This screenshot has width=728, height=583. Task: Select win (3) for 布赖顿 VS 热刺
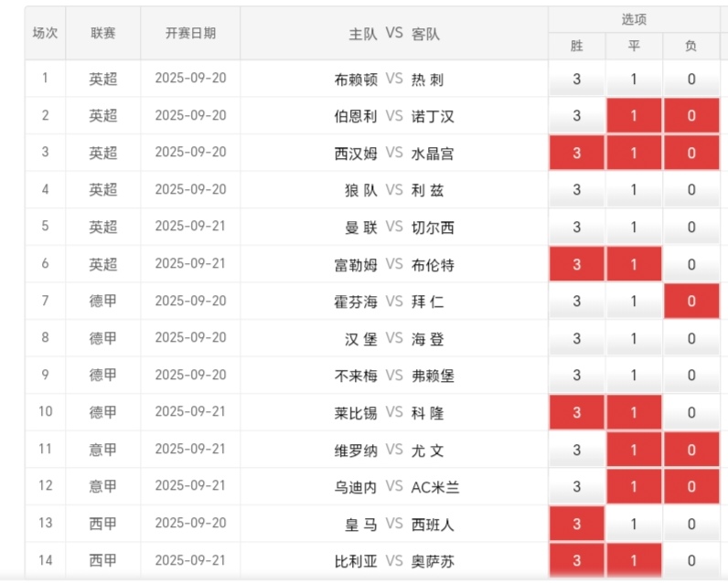point(577,79)
